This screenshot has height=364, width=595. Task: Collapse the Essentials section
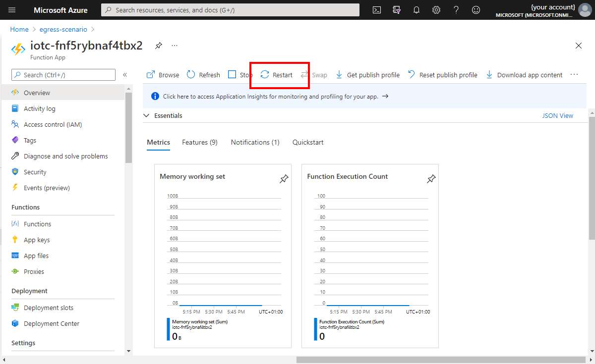coord(146,115)
